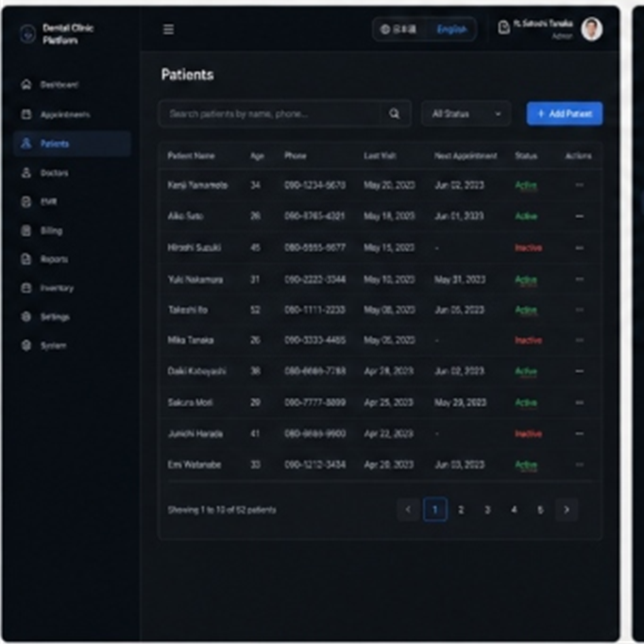Click the Add Patient button
This screenshot has height=644, width=644.
[565, 113]
